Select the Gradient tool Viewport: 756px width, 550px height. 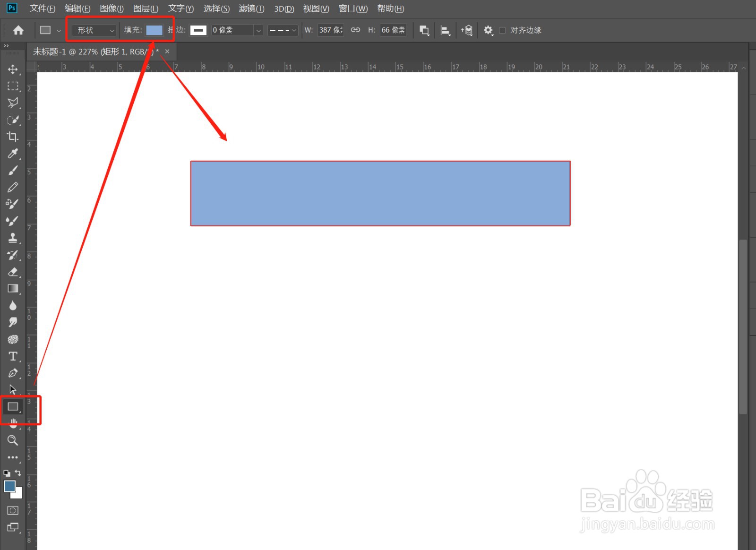pos(13,288)
